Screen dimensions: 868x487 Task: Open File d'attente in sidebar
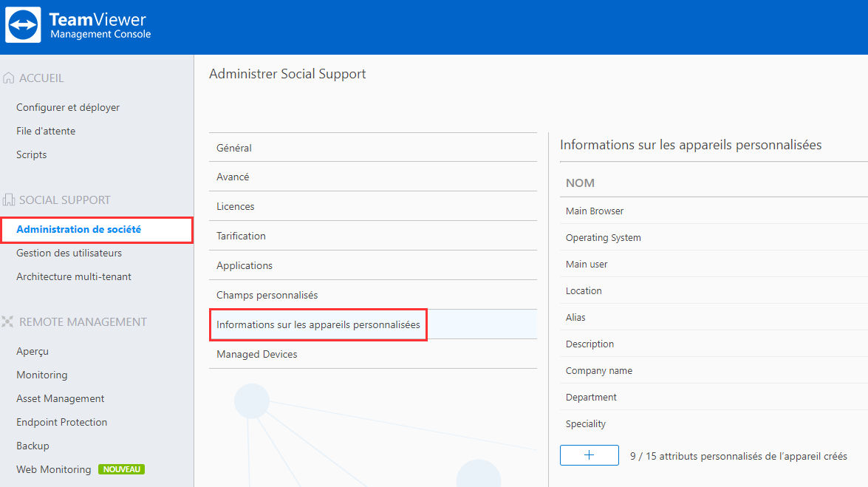pyautogui.click(x=45, y=132)
